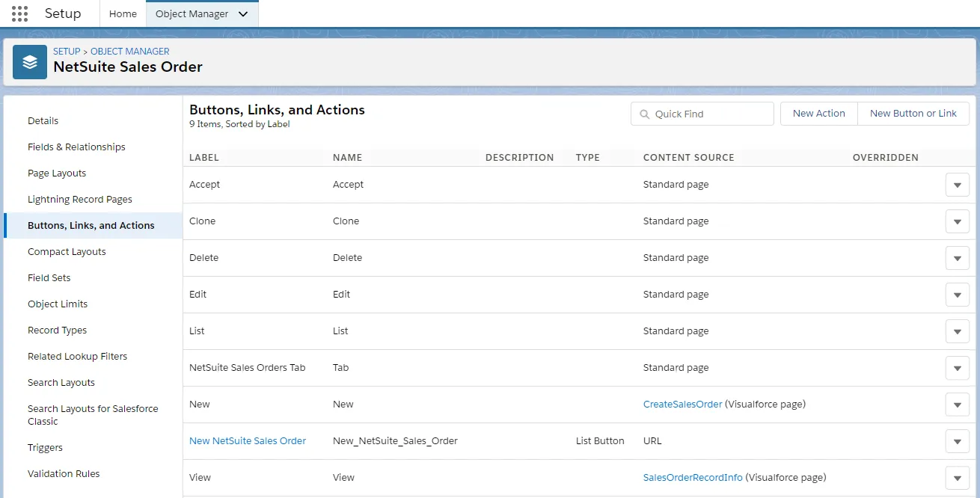
Task: Expand the actions for New NetSuite Sales Order
Action: click(958, 441)
